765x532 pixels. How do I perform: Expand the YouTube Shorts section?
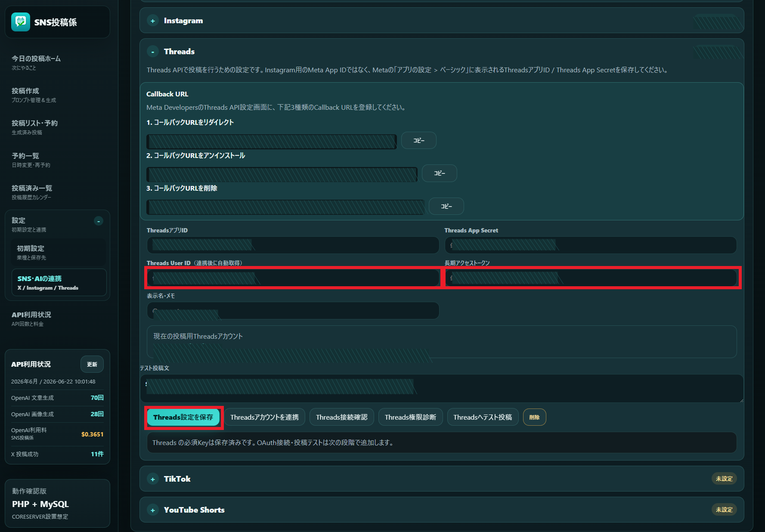(x=152, y=510)
